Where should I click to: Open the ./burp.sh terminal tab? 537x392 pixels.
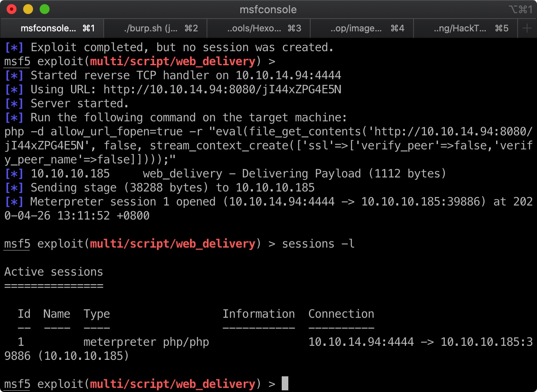(155, 28)
